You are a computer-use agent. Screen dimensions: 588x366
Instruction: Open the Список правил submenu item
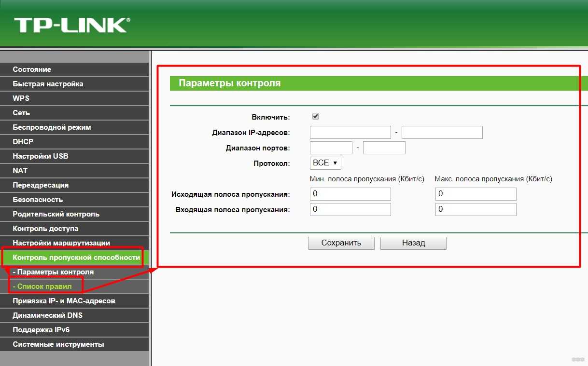pos(74,286)
